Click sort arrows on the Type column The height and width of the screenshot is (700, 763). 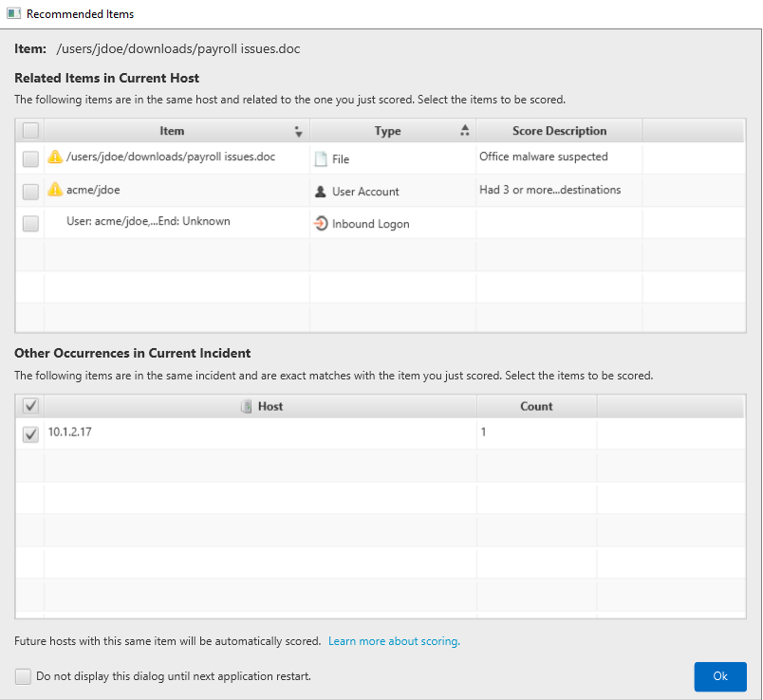[x=464, y=131]
